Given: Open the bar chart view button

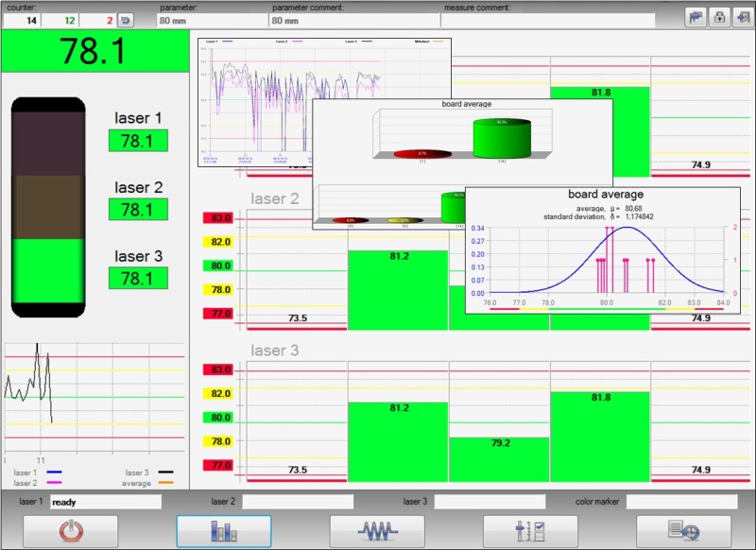Looking at the screenshot, I should click(x=224, y=531).
